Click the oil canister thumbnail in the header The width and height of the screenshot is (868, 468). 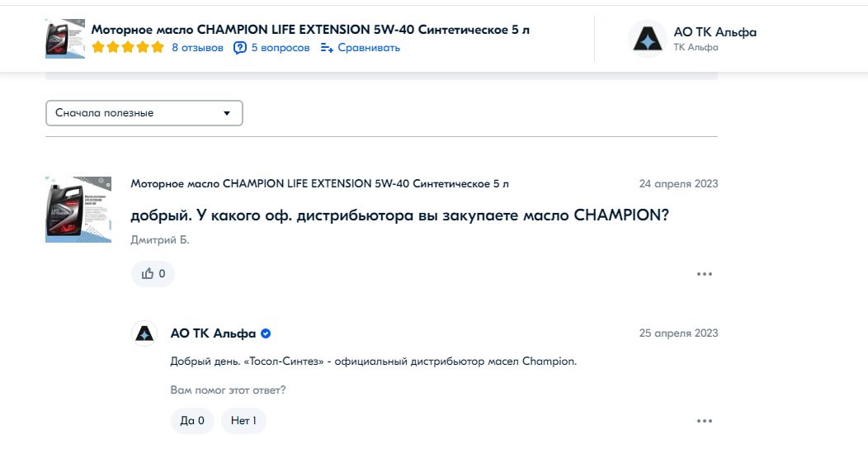[64, 39]
